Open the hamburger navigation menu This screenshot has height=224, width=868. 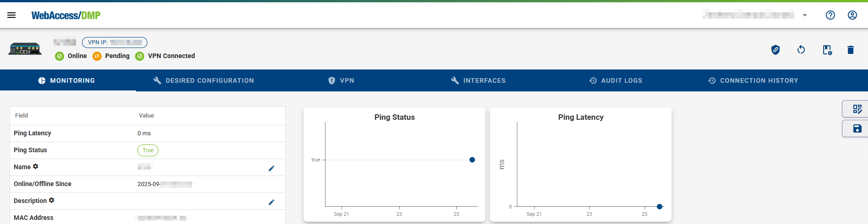coord(11,15)
